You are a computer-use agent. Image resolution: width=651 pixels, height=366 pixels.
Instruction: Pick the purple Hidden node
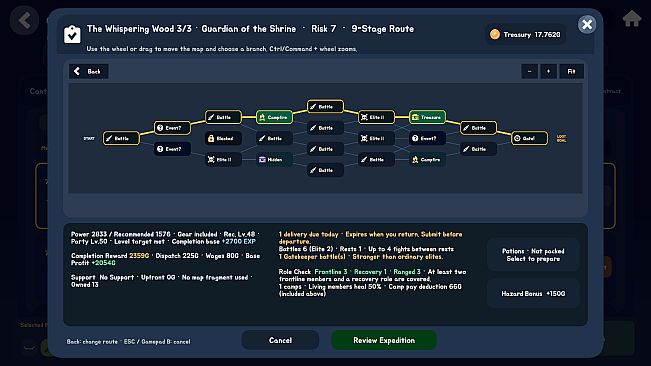pyautogui.click(x=274, y=159)
